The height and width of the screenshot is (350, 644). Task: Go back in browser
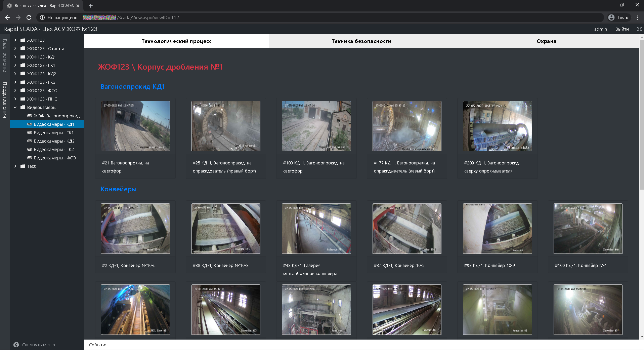(x=7, y=17)
